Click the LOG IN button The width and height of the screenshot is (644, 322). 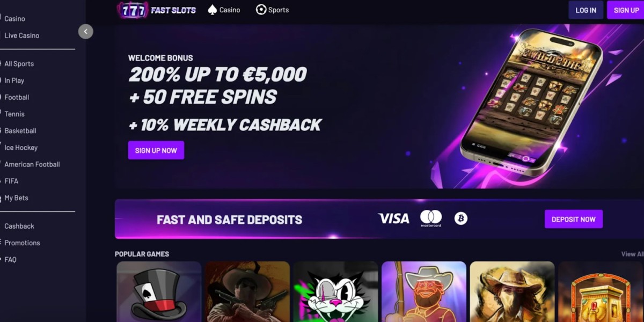click(x=586, y=10)
